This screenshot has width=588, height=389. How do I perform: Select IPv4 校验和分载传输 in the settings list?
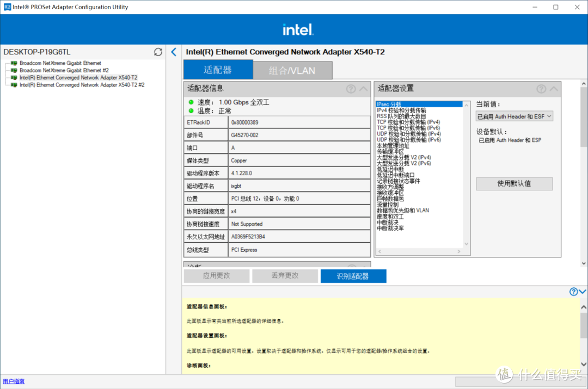tap(403, 110)
